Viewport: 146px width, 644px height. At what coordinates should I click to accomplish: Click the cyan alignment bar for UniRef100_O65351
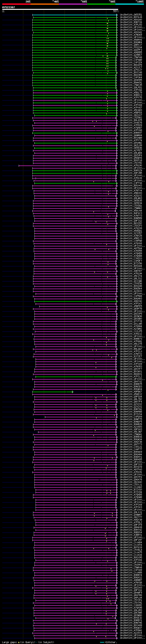[x=75, y=15]
